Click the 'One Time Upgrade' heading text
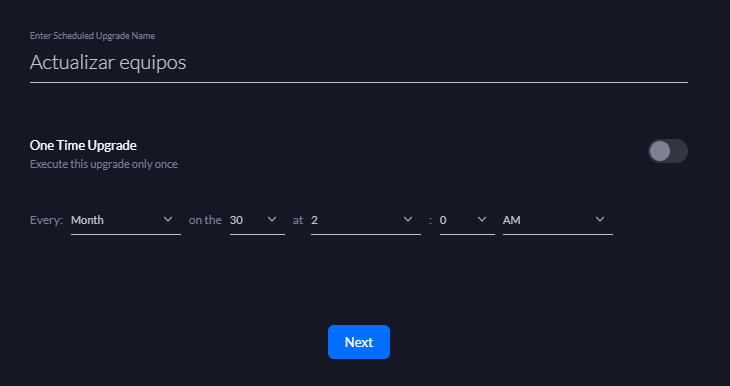 (x=83, y=145)
